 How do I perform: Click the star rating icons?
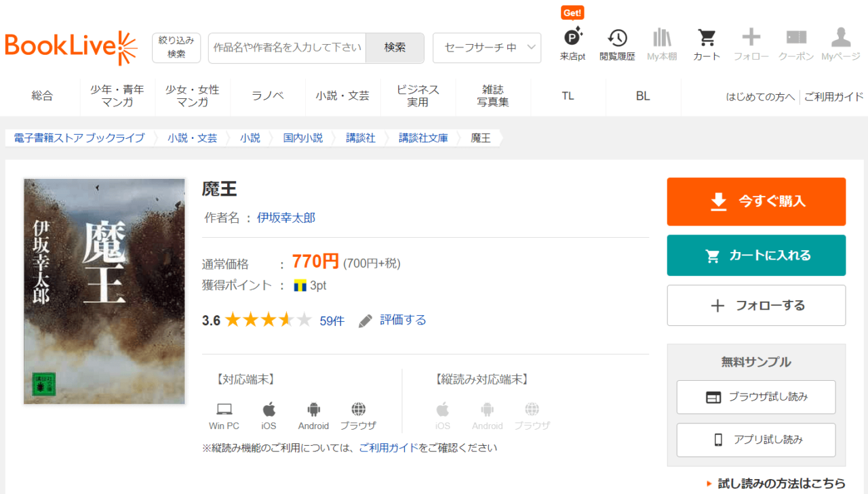pyautogui.click(x=269, y=320)
